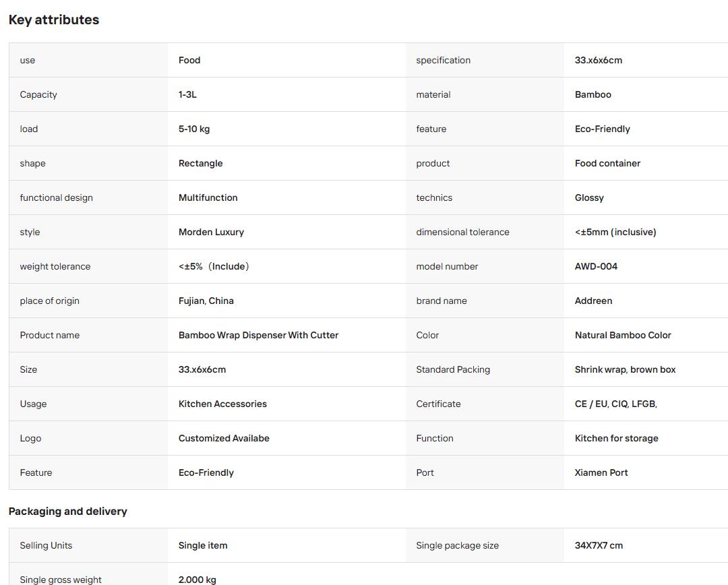Click the Capacity 1-3L value

click(187, 95)
